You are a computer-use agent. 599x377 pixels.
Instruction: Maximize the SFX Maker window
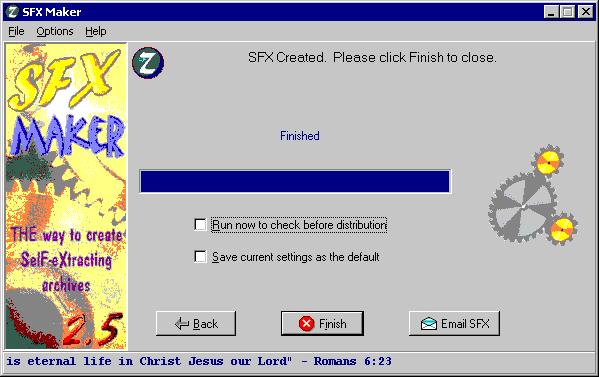567,12
